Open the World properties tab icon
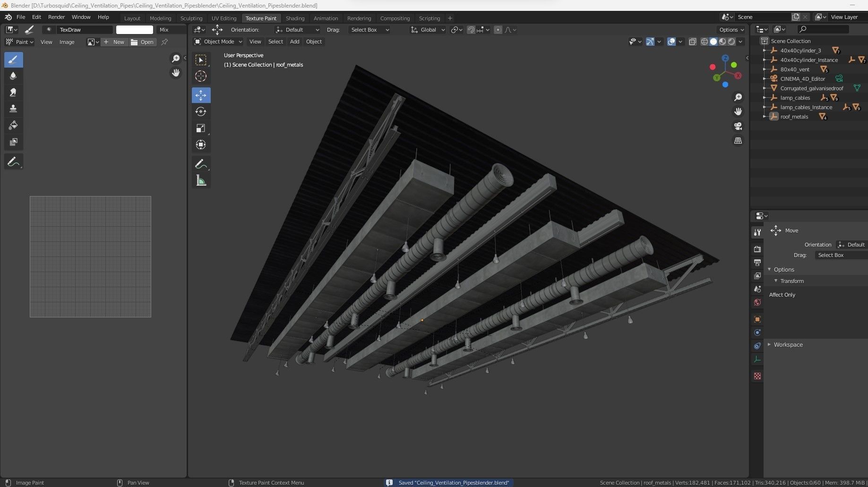The width and height of the screenshot is (868, 487). coord(757,302)
